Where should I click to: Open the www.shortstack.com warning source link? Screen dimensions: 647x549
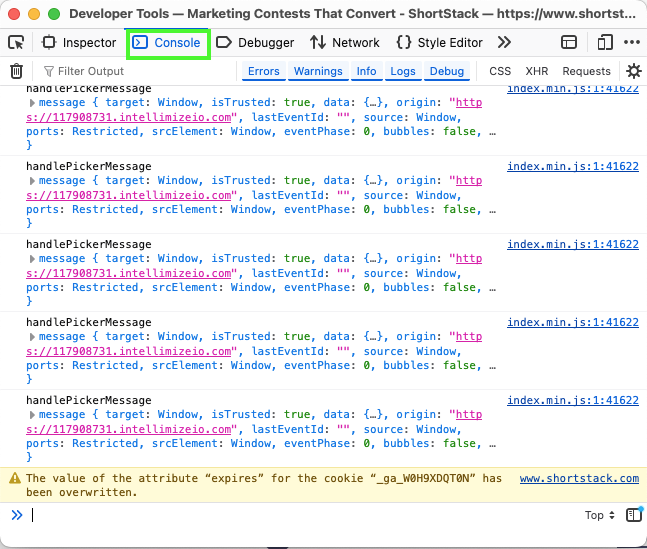(579, 478)
